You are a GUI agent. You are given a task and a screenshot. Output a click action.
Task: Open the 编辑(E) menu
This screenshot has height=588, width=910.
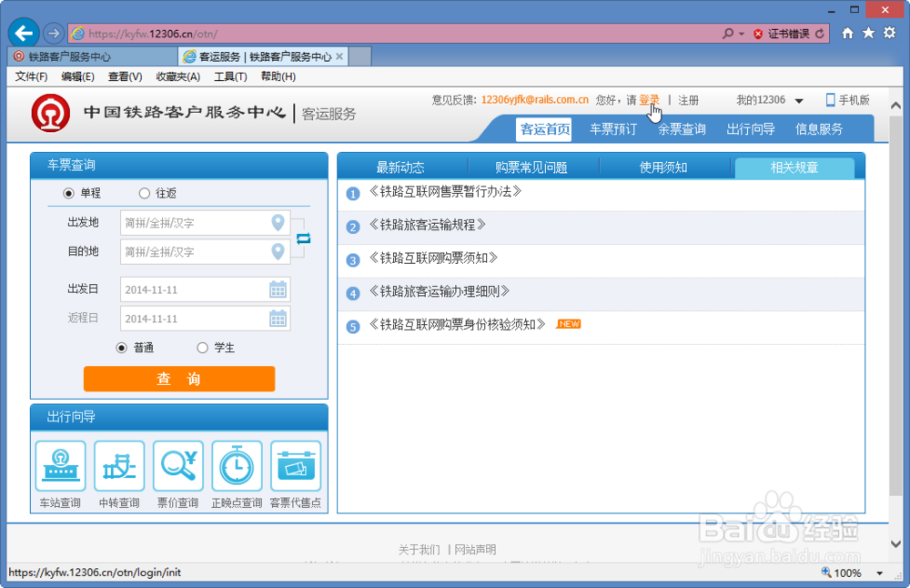click(77, 76)
